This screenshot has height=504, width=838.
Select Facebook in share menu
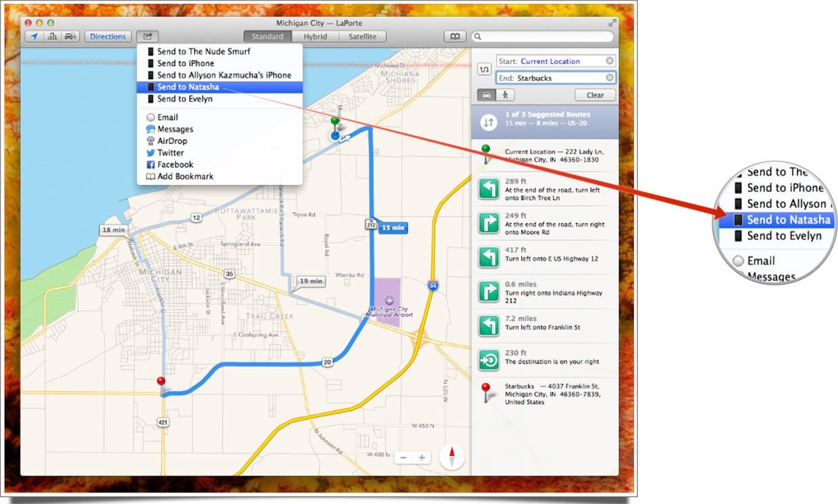pyautogui.click(x=220, y=165)
